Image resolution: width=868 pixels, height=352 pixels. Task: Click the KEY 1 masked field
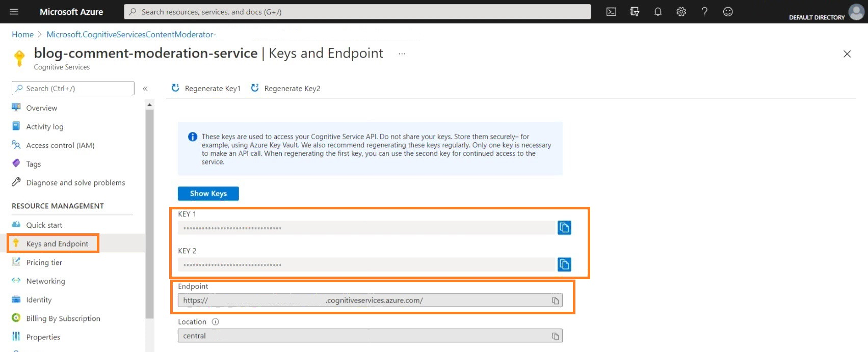366,228
